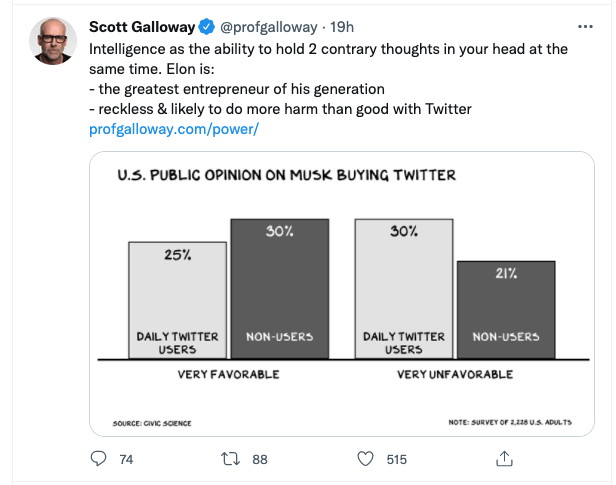Open the @profgalloway handle link
The width and height of the screenshot is (616, 485).
[x=264, y=27]
